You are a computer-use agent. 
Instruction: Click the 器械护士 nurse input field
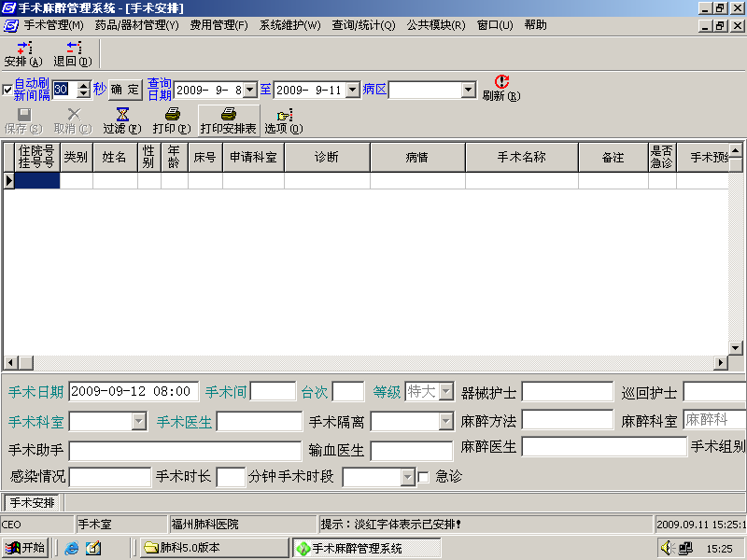click(x=568, y=392)
